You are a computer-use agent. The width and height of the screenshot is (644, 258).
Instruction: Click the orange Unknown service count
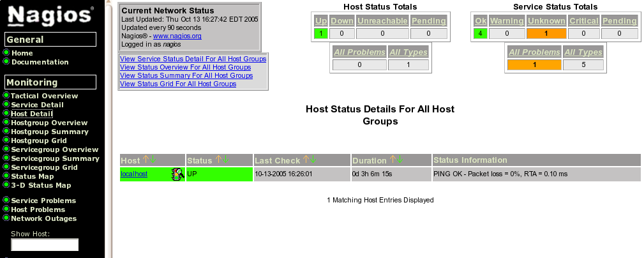(x=546, y=33)
